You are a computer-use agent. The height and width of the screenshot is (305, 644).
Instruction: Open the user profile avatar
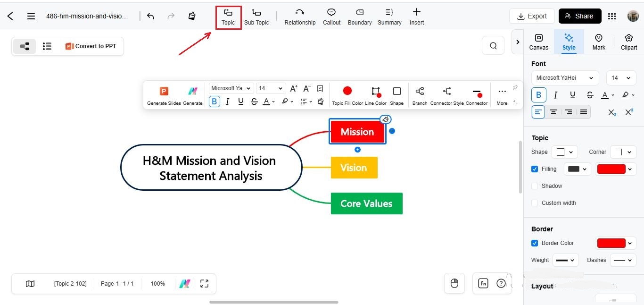click(633, 16)
